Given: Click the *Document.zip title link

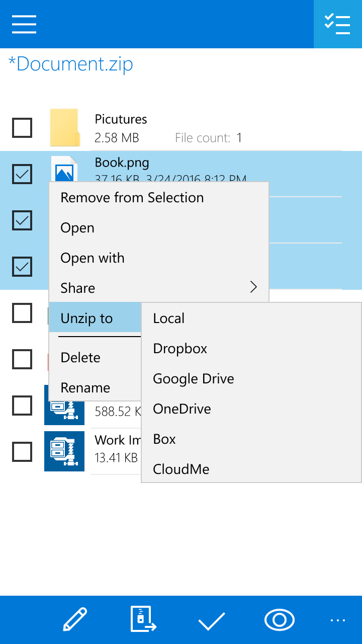Looking at the screenshot, I should click(x=71, y=64).
